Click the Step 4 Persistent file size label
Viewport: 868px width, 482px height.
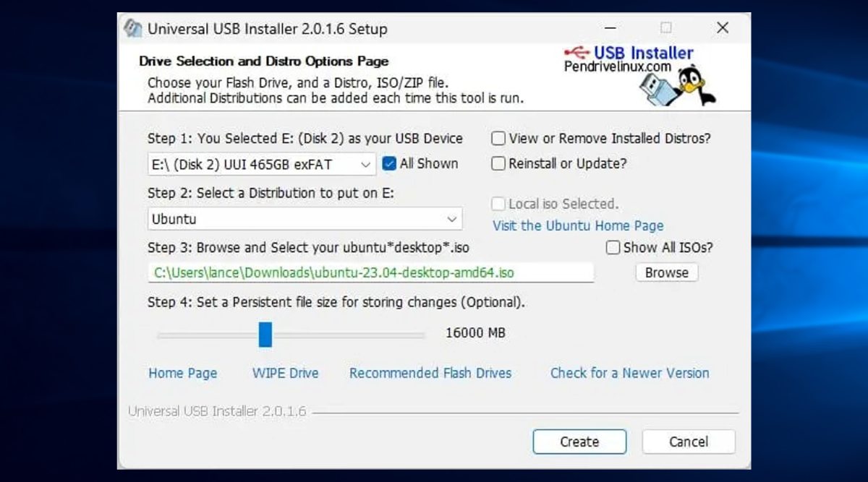tap(336, 302)
